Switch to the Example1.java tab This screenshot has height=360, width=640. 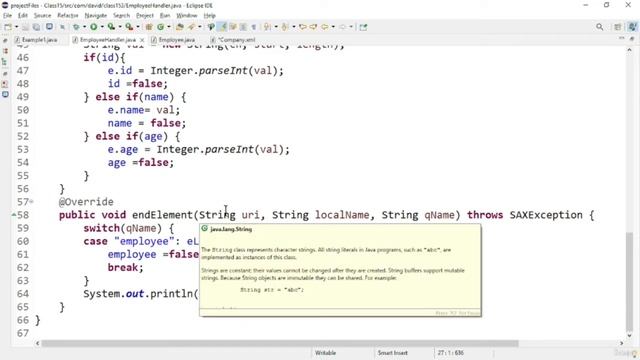[x=36, y=40]
